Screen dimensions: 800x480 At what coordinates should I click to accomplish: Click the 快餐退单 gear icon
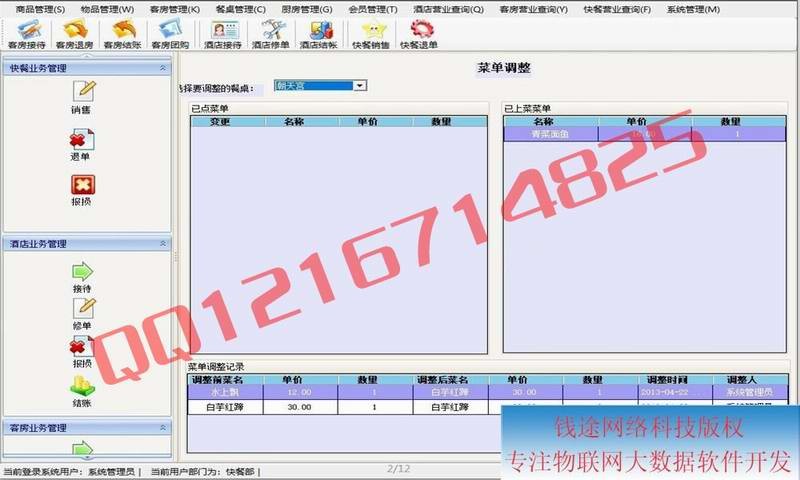[419, 34]
